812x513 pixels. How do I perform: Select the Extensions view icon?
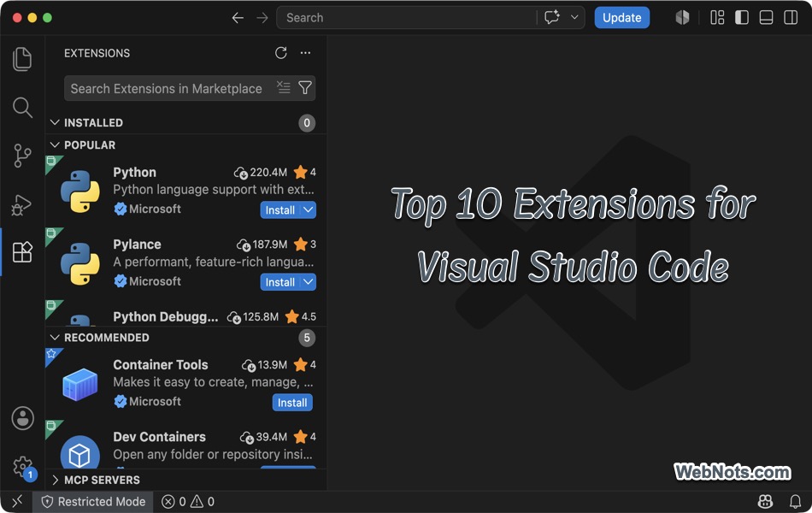click(22, 252)
